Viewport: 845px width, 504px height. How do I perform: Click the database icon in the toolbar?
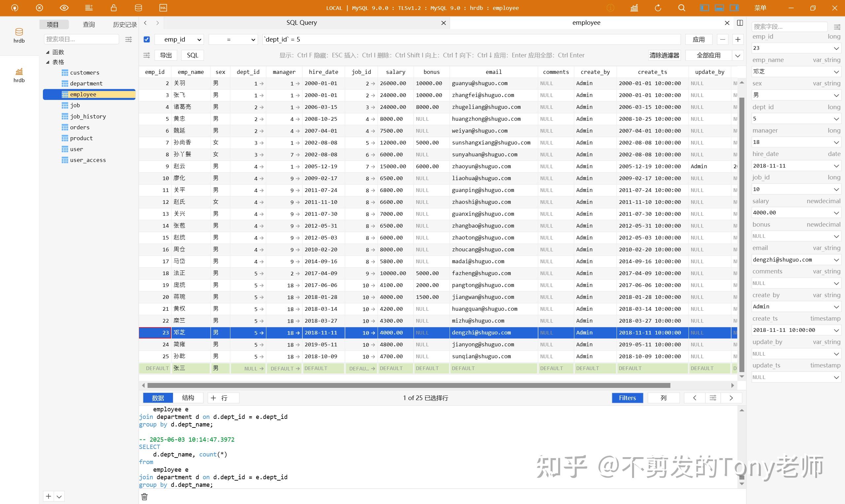coord(138,8)
